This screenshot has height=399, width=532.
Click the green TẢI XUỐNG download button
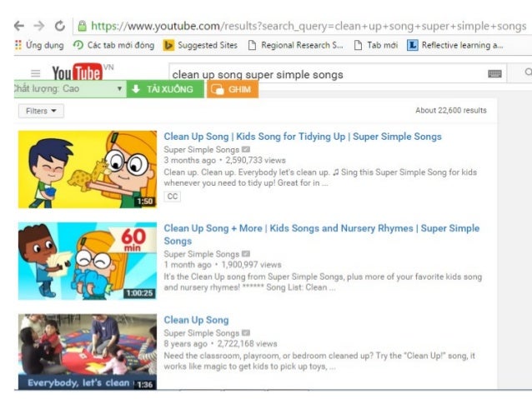(166, 89)
